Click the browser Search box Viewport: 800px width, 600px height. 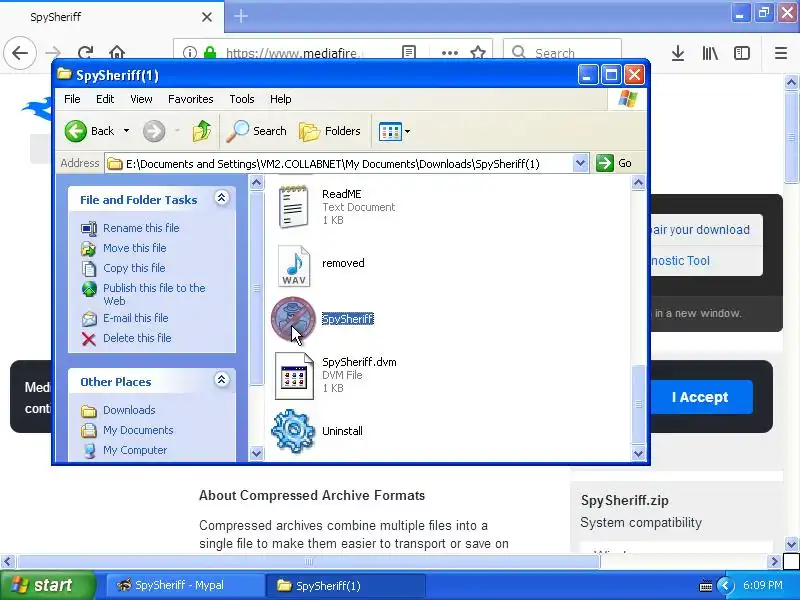562,53
